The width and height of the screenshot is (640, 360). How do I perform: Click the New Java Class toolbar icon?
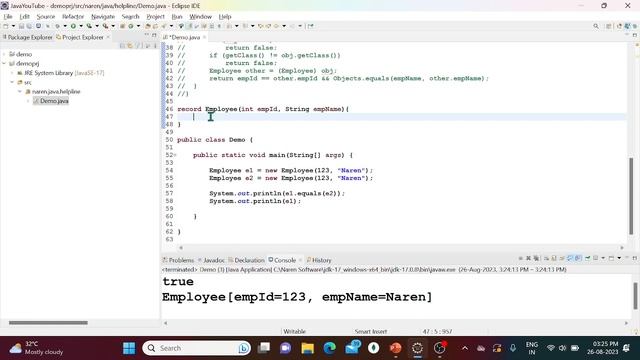point(131,26)
